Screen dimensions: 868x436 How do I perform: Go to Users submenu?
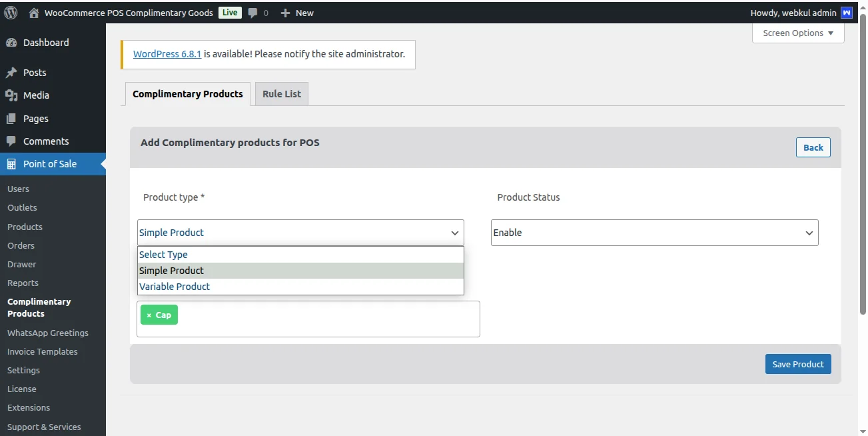(x=18, y=189)
